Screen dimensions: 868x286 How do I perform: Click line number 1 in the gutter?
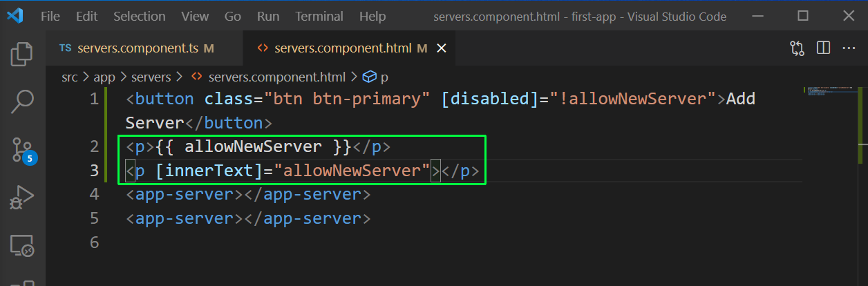pyautogui.click(x=95, y=99)
